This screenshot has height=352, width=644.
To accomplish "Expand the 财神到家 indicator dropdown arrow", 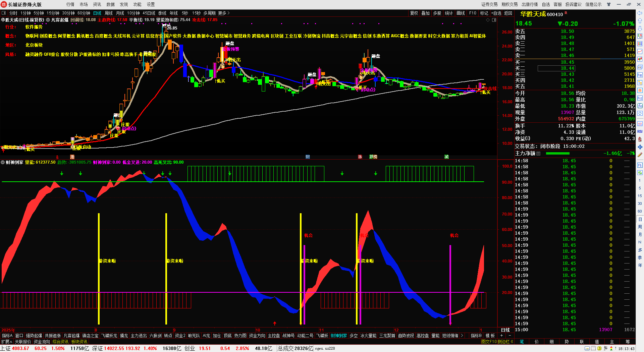I will (x=3, y=162).
